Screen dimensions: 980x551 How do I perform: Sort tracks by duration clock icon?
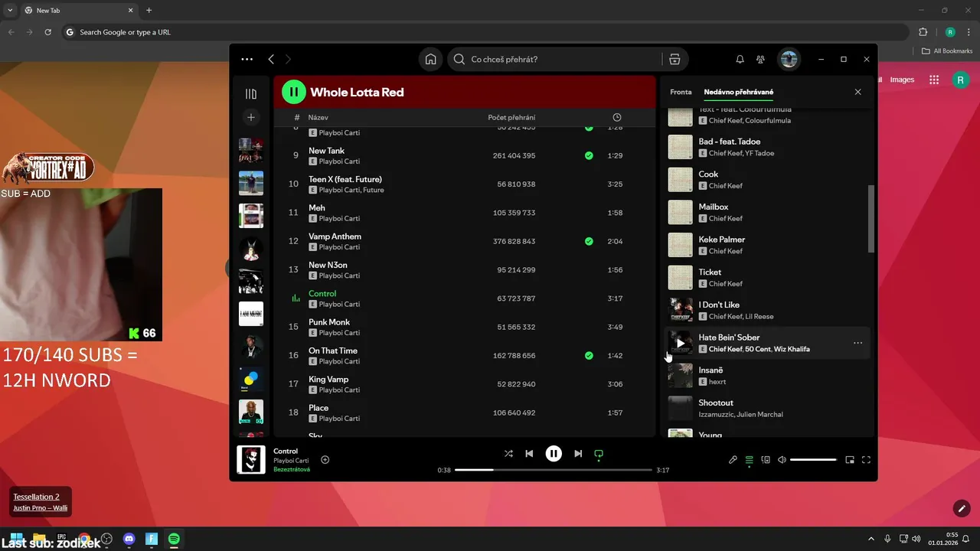[x=617, y=117]
